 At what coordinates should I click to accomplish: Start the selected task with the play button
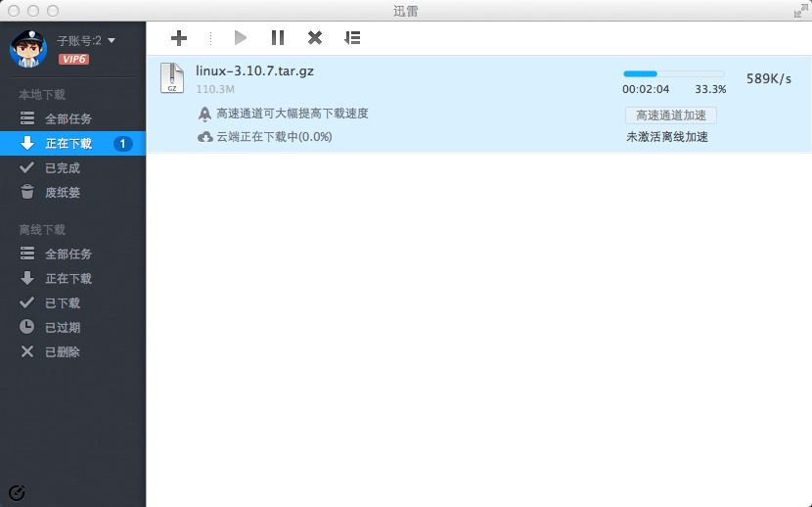[x=241, y=38]
